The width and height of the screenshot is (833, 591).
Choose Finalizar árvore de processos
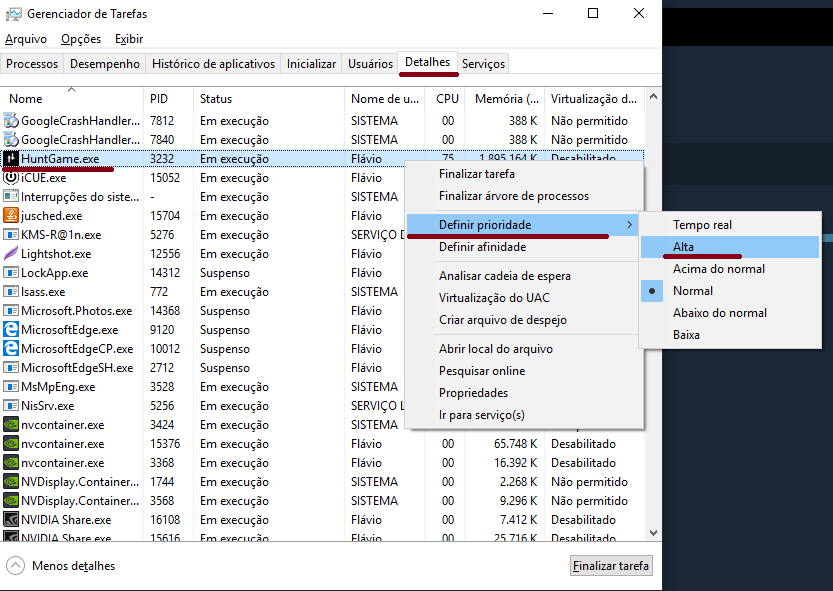click(x=523, y=196)
